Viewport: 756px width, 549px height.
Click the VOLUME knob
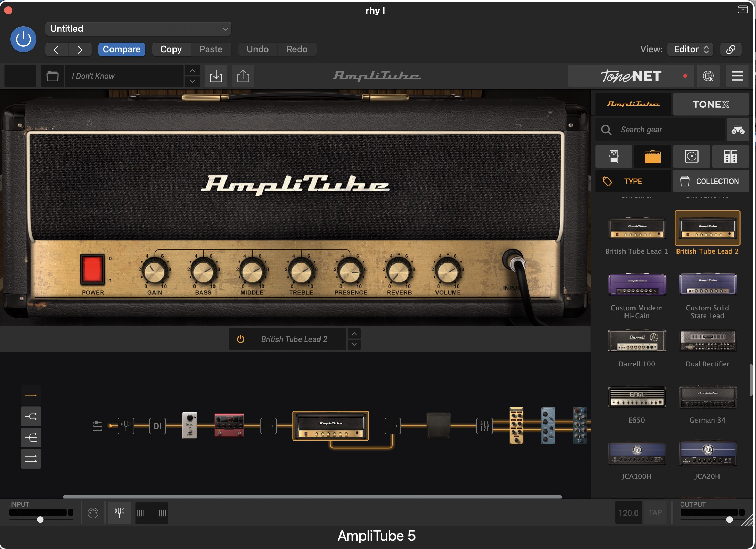(x=448, y=272)
